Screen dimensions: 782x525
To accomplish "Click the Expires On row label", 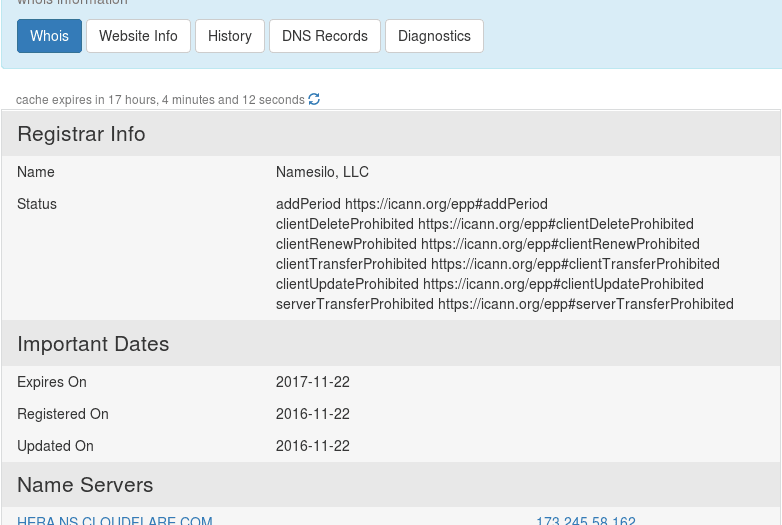I will point(52,382).
